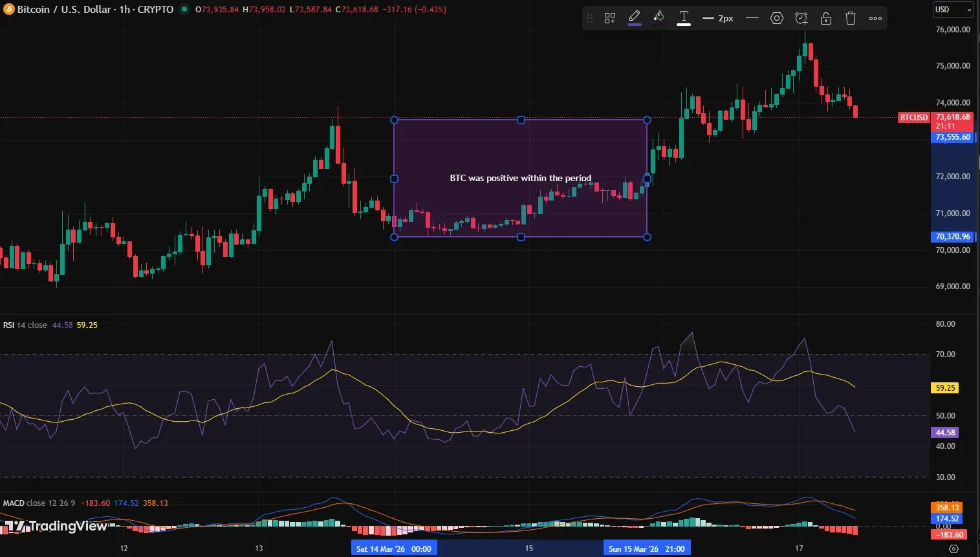The image size is (980, 557).
Task: Open drawing settings hexagon in toolbar
Action: pos(777,18)
